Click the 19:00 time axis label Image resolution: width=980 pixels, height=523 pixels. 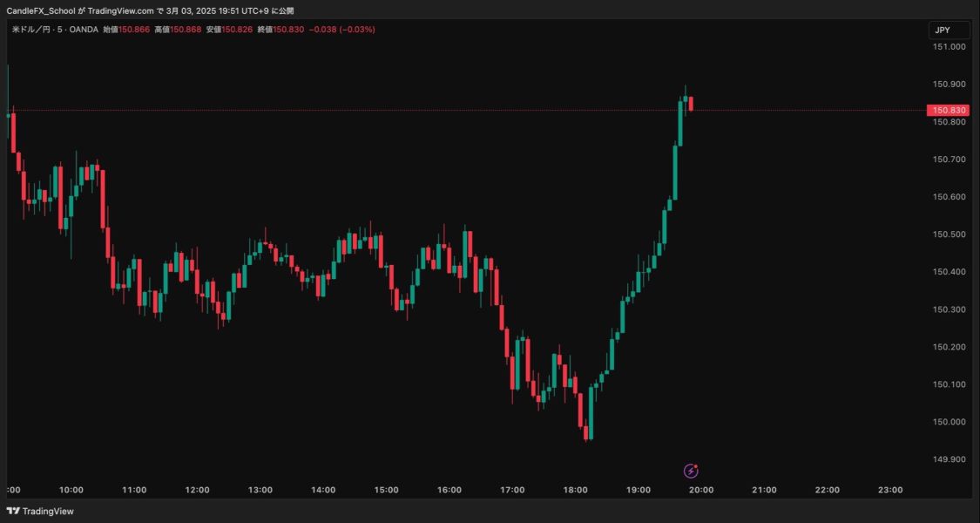click(x=639, y=490)
